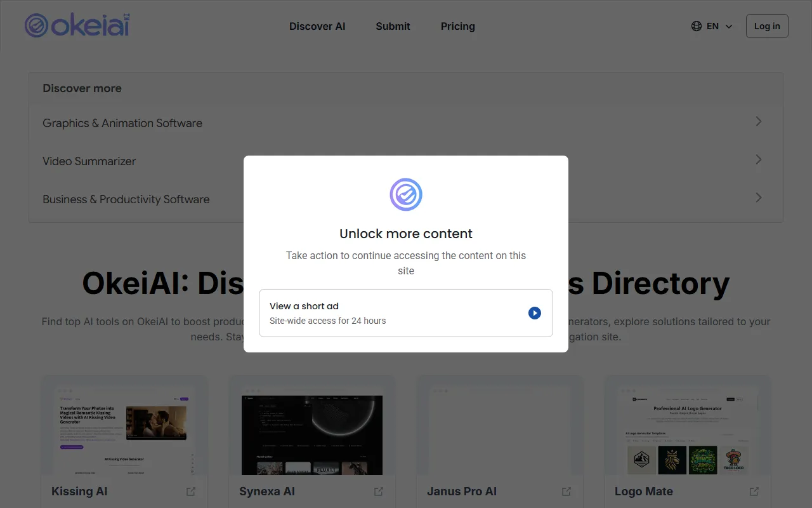Select View a short ad option
The height and width of the screenshot is (508, 812).
click(x=406, y=313)
